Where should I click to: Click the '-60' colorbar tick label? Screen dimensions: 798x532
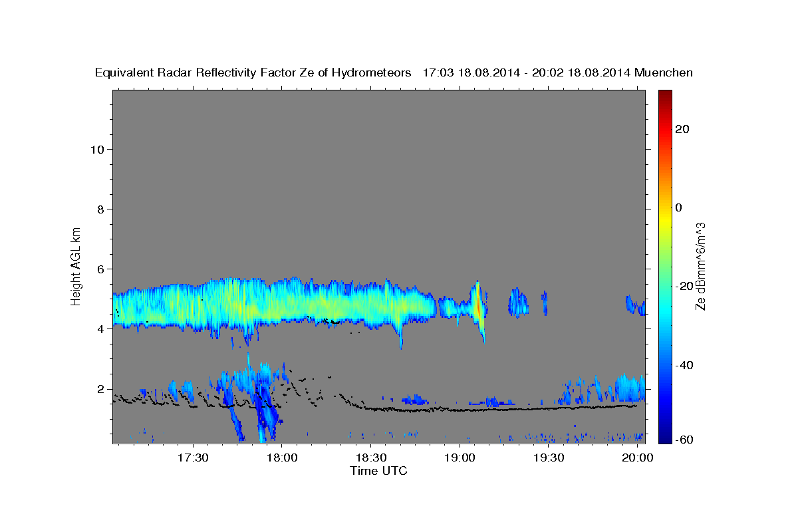click(683, 440)
